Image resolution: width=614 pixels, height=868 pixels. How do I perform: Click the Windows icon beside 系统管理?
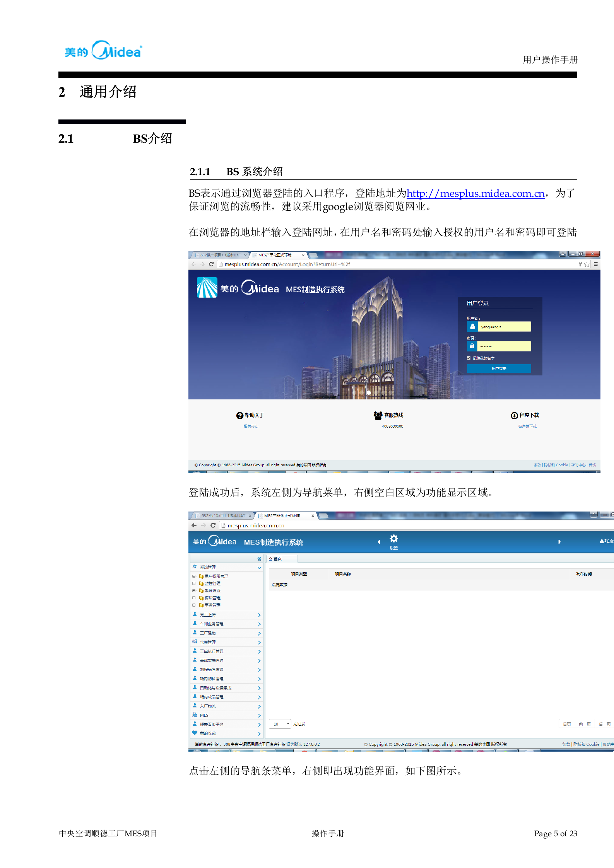[x=195, y=566]
